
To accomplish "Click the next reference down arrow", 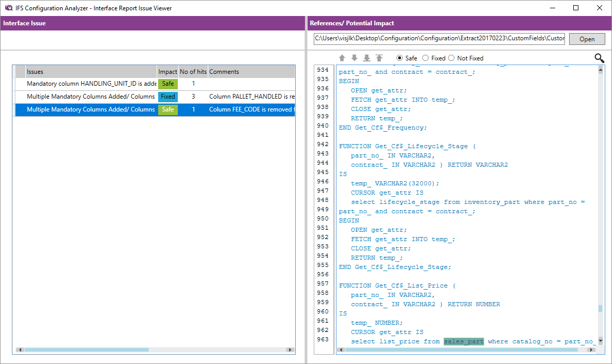I will click(x=355, y=58).
